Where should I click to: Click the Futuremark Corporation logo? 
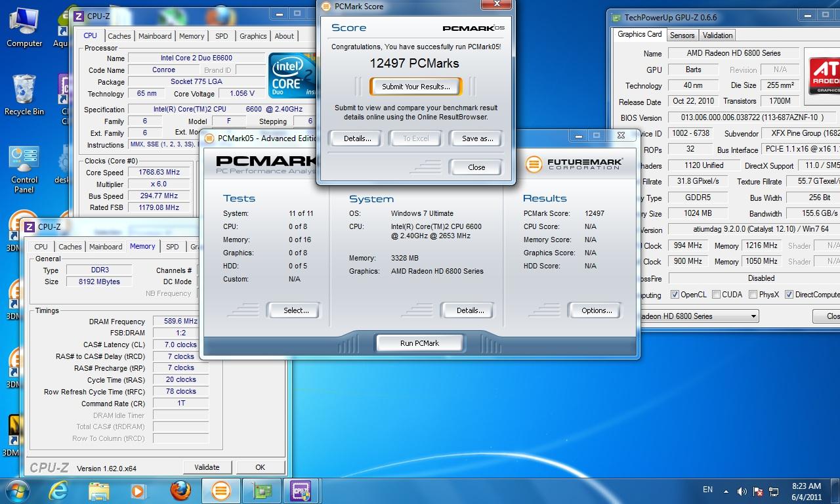point(574,163)
